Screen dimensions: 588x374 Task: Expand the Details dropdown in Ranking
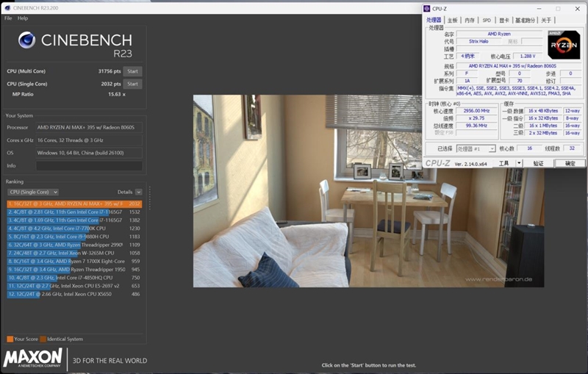(x=138, y=192)
